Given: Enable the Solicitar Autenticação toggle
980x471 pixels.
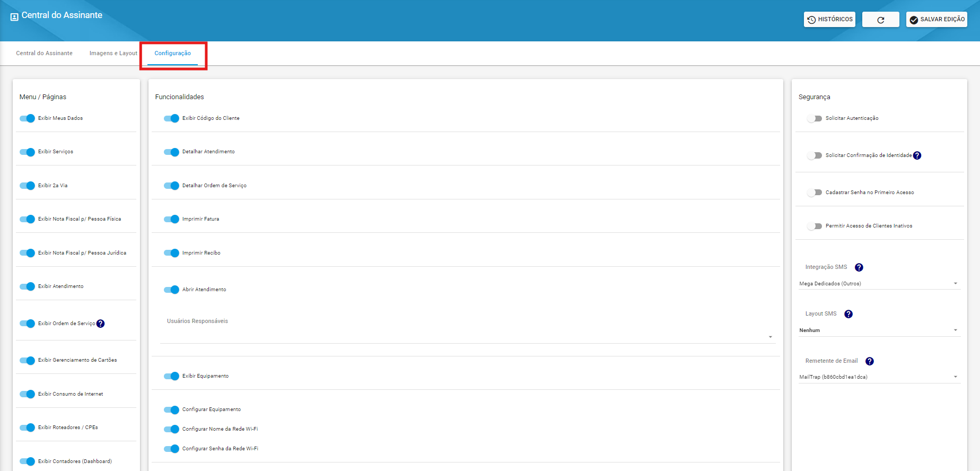Looking at the screenshot, I should coord(814,118).
